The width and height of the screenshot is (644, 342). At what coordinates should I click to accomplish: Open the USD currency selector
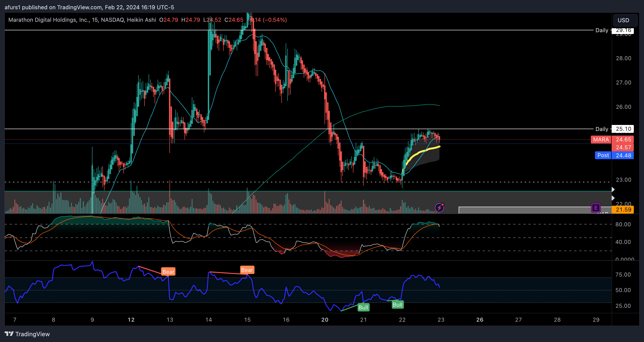pos(625,20)
